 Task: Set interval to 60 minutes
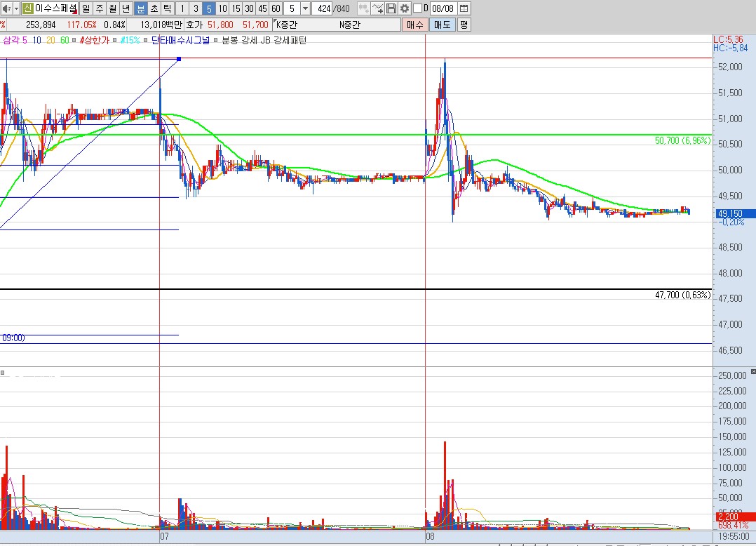[276, 8]
